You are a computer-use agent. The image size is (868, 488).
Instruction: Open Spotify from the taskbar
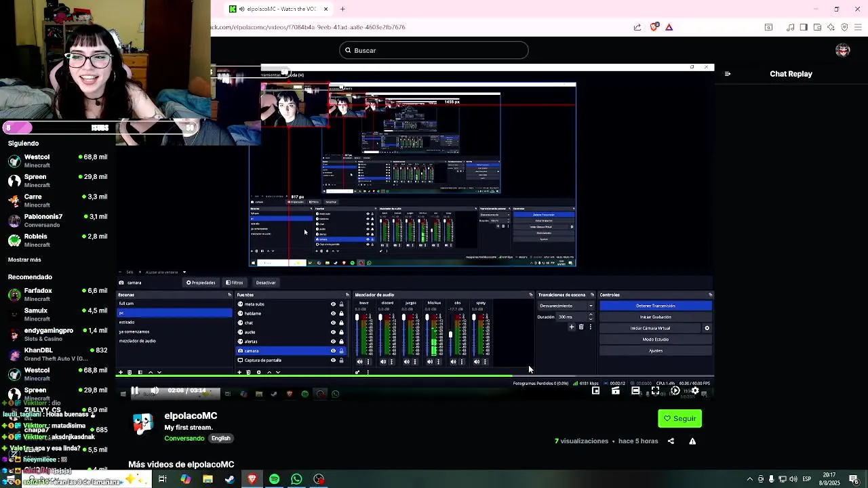click(x=274, y=479)
